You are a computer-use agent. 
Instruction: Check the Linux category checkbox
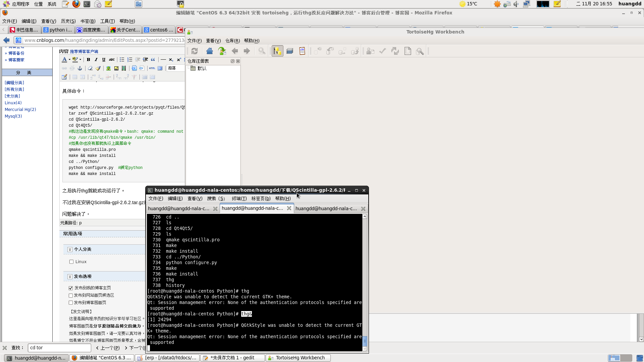tap(71, 262)
